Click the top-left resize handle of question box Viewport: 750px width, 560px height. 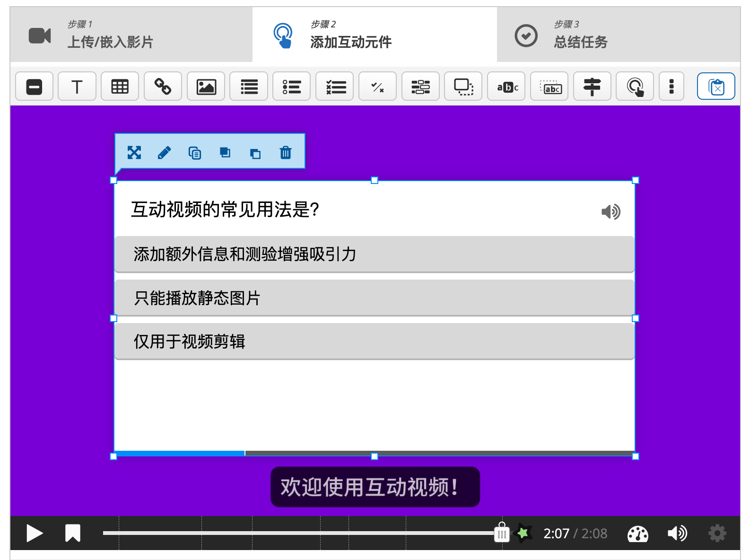pos(113,180)
